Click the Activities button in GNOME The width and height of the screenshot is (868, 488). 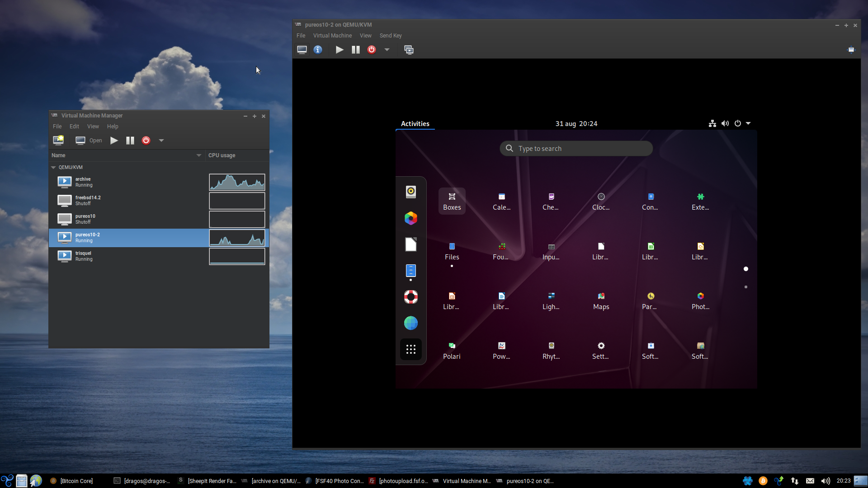pos(415,124)
